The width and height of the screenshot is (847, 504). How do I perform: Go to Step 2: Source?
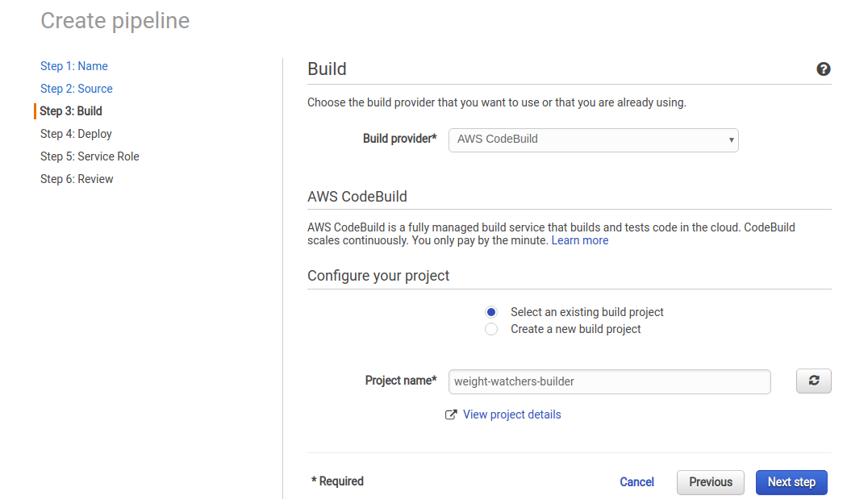pos(76,89)
